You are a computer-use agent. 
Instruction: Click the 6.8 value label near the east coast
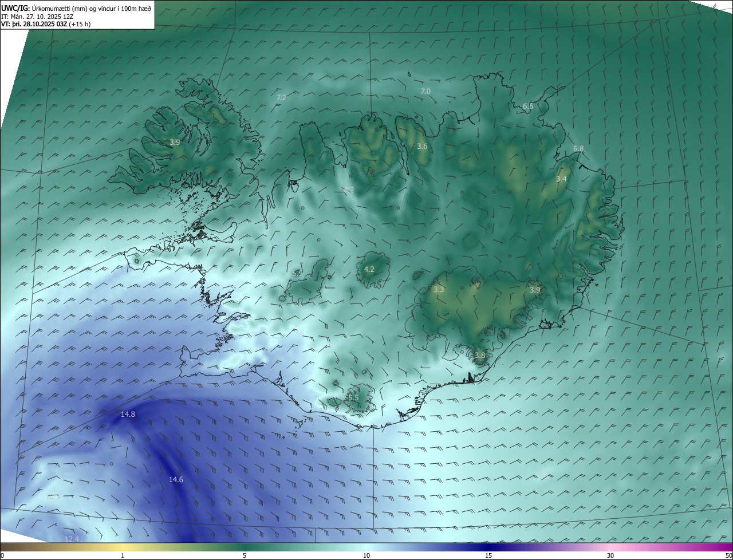[x=578, y=148]
